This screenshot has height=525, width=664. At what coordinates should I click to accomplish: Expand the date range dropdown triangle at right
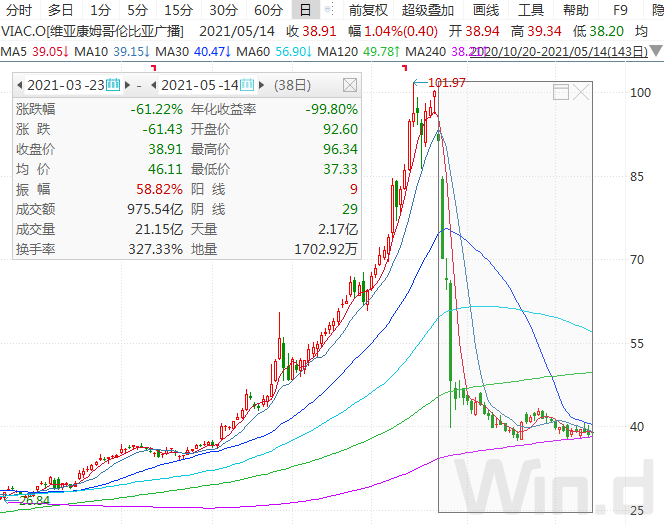(x=656, y=51)
